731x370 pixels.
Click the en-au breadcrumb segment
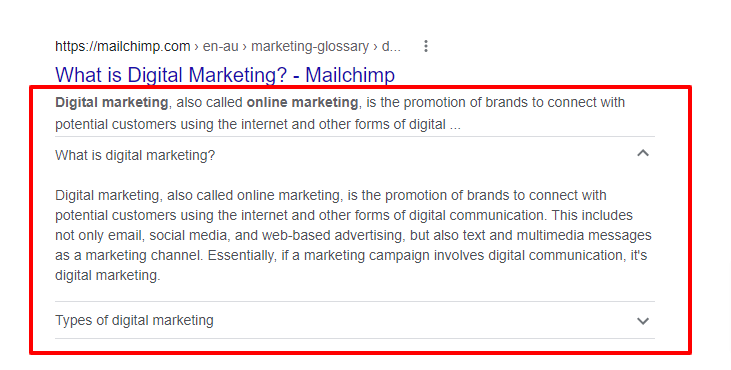(221, 47)
